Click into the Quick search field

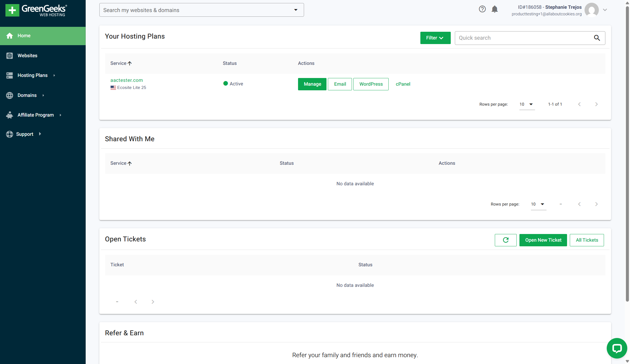click(x=523, y=38)
